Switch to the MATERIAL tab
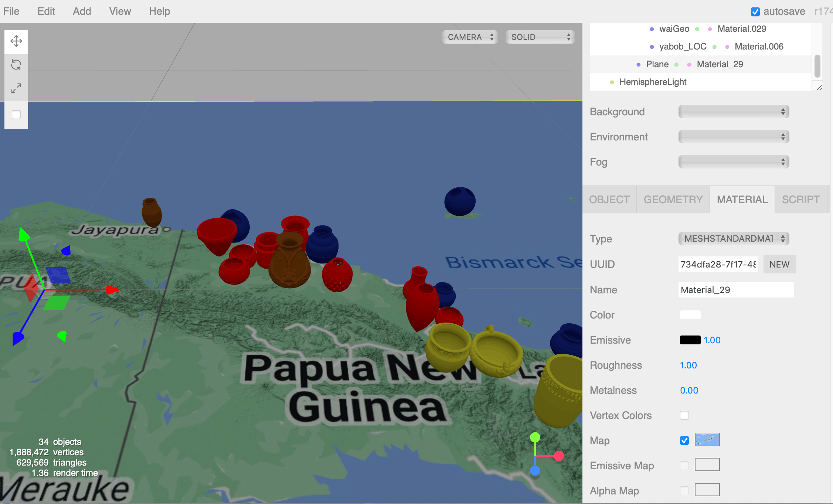The height and width of the screenshot is (504, 833). pos(742,200)
